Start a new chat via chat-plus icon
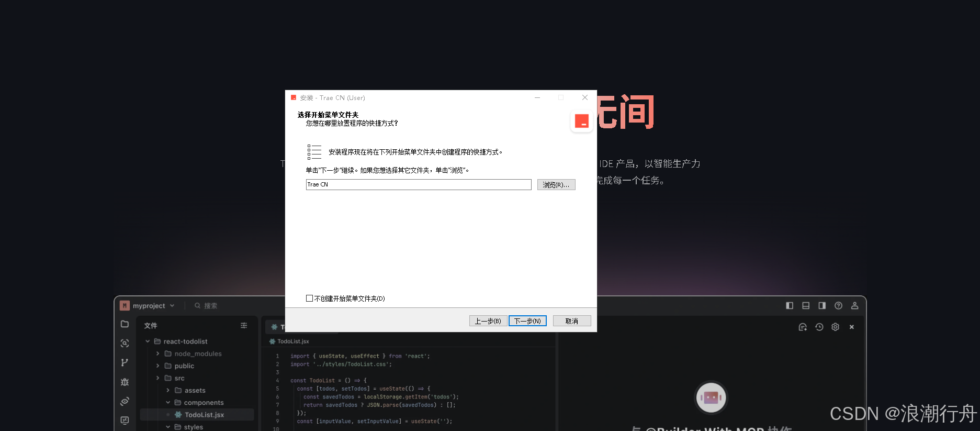980x431 pixels. click(803, 327)
